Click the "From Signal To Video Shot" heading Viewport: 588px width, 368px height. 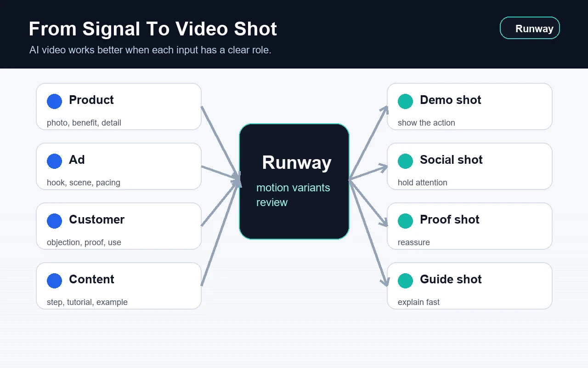pyautogui.click(x=153, y=29)
